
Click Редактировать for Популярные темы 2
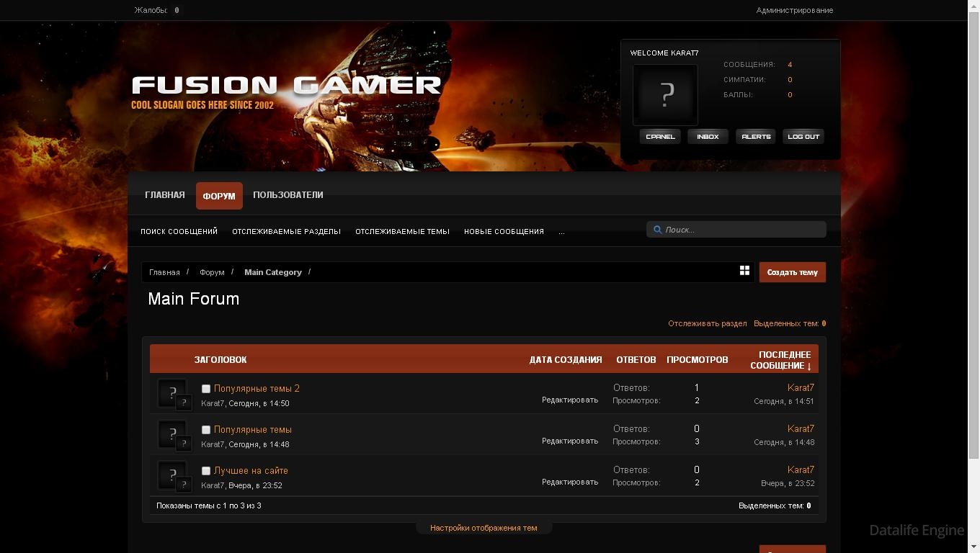coord(570,400)
